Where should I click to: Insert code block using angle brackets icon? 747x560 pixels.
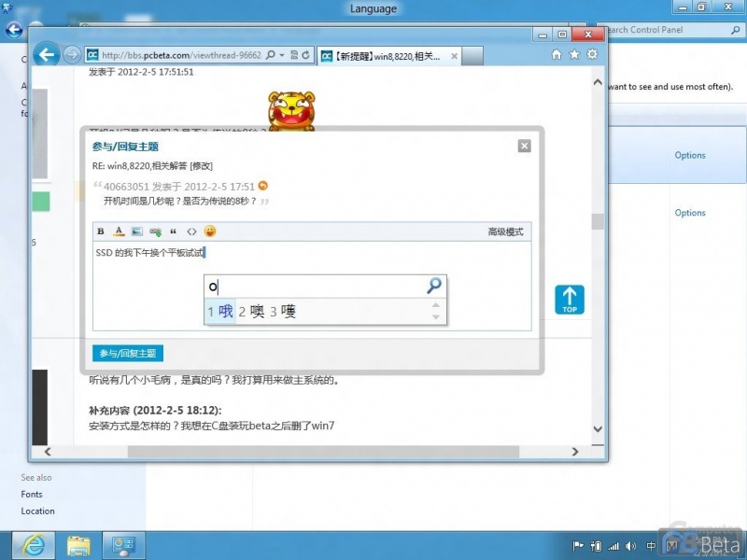click(x=191, y=231)
